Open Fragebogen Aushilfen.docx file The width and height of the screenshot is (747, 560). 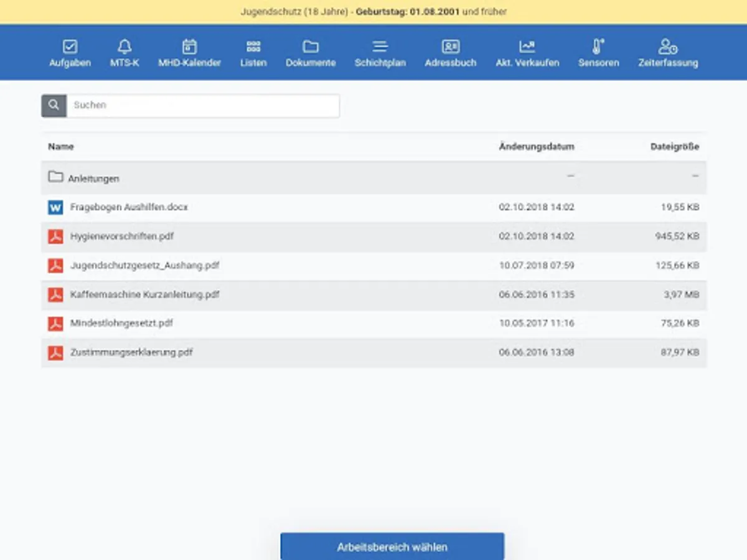[x=129, y=207]
